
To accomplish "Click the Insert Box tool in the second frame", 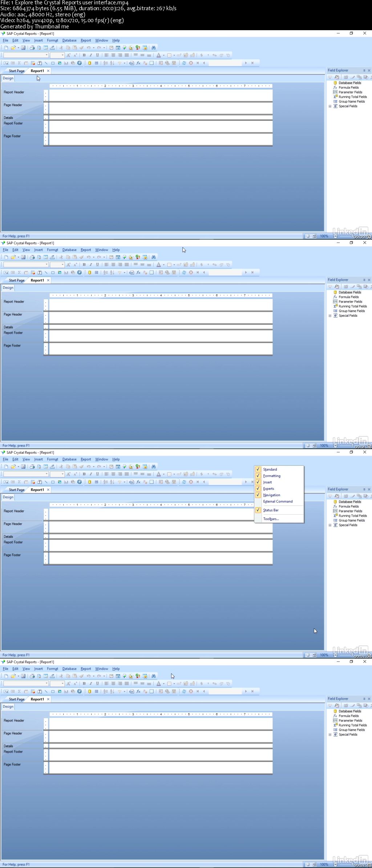I will [53, 272].
